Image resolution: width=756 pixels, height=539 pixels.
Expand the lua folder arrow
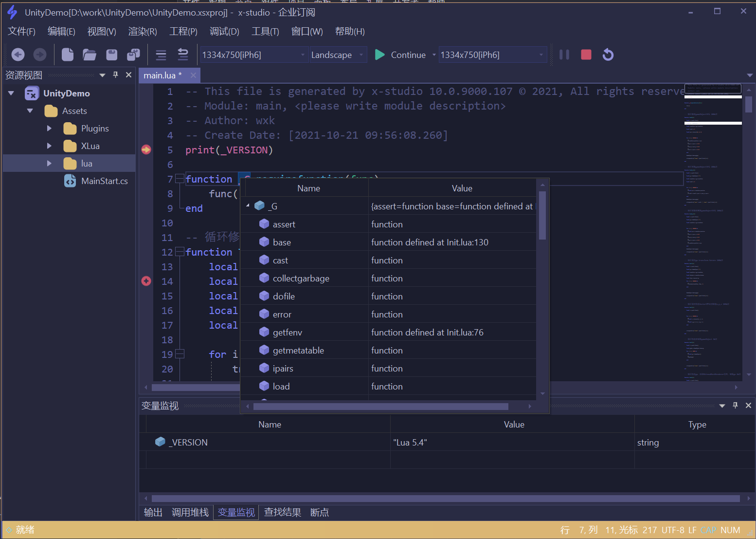click(49, 163)
